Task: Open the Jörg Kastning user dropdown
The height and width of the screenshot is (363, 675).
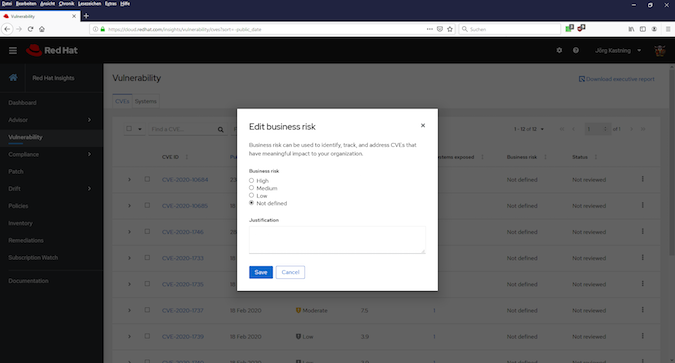Action: point(618,50)
